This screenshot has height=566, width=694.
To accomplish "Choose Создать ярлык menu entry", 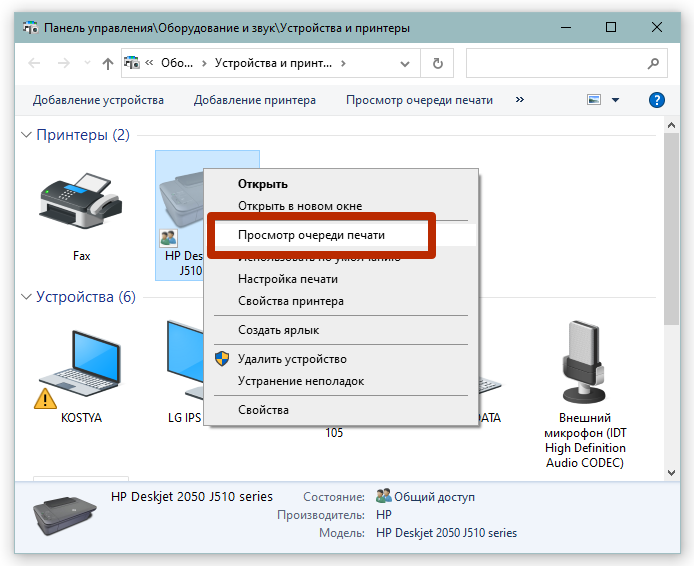I will click(341, 330).
